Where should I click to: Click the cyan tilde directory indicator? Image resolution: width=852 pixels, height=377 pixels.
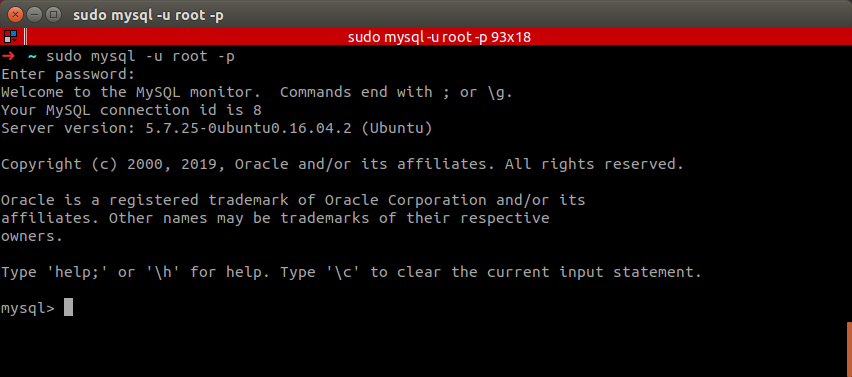point(32,56)
